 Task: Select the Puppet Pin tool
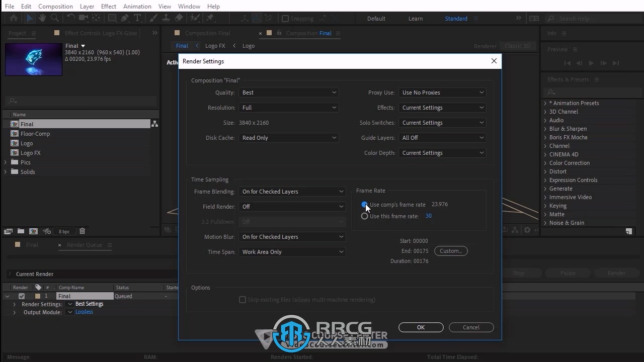[x=210, y=18]
